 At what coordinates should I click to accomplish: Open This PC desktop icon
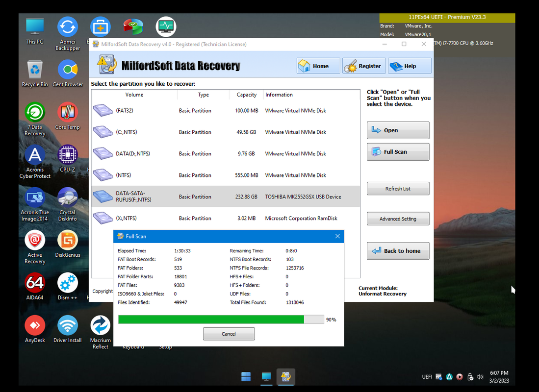click(x=35, y=31)
